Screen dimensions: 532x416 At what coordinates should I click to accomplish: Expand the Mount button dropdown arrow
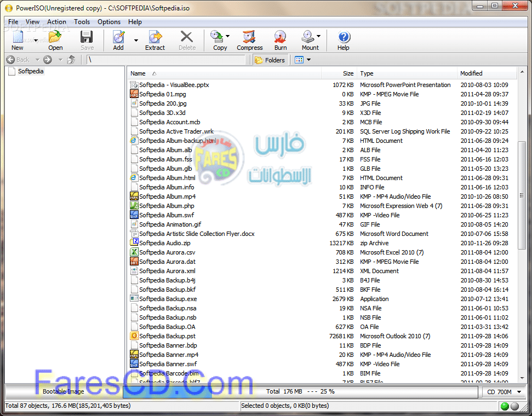[x=318, y=36]
